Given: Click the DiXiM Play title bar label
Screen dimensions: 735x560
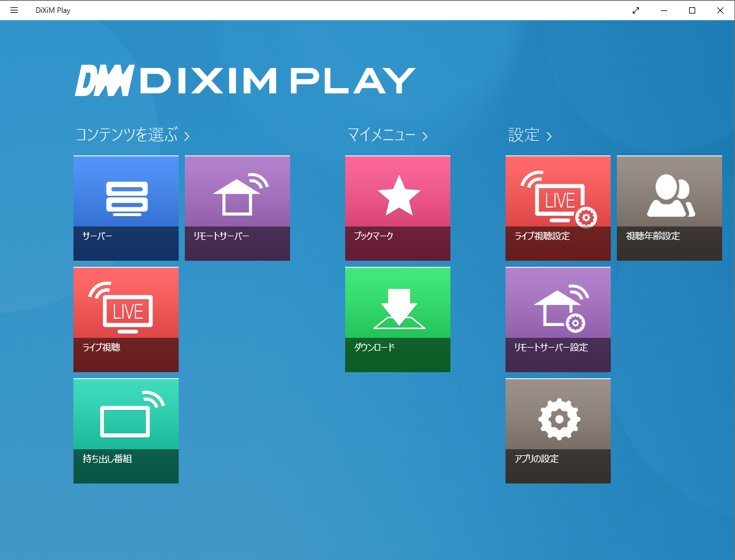Looking at the screenshot, I should pyautogui.click(x=54, y=10).
